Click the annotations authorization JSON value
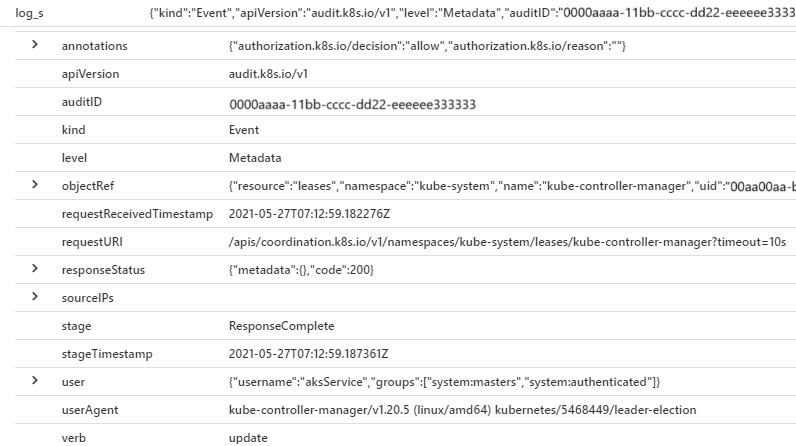This screenshot has width=796, height=446. [427, 47]
